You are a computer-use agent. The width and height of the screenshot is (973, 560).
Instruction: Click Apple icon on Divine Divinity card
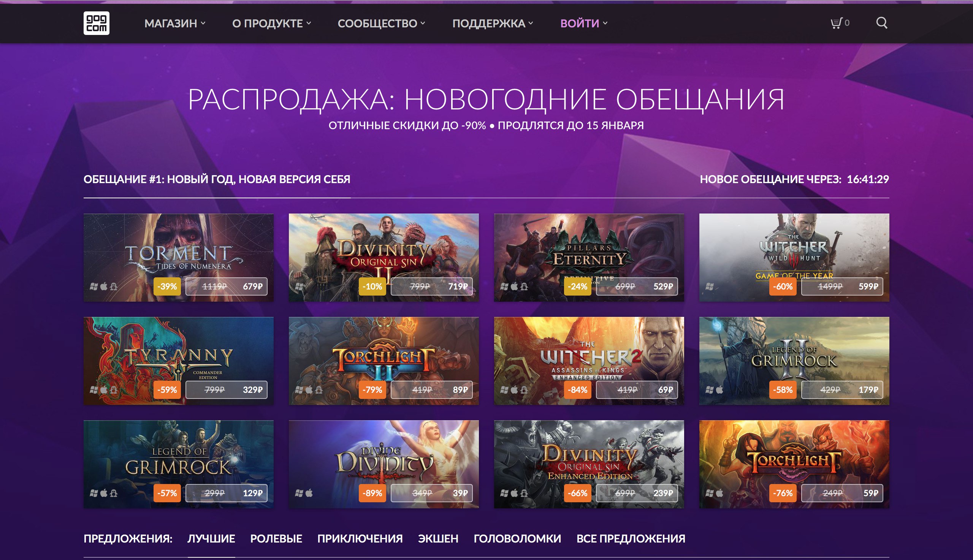click(x=309, y=493)
